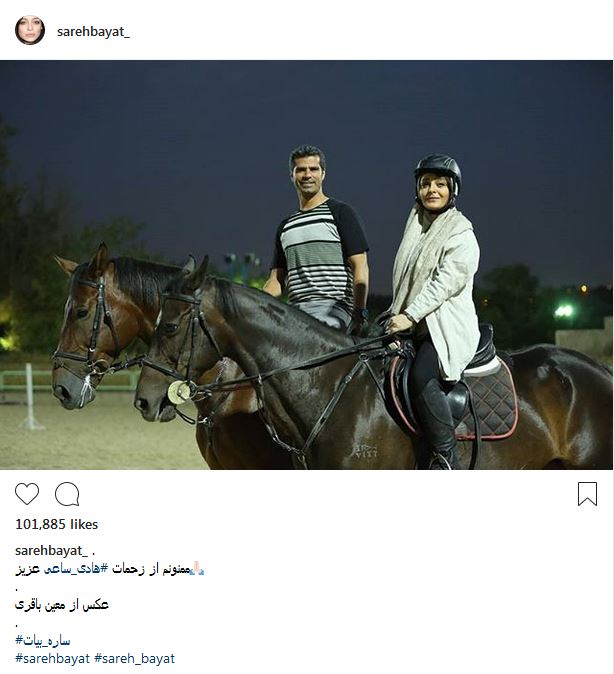Click sarehbayat_ username beside the caption
The image size is (614, 674).
pos(52,551)
